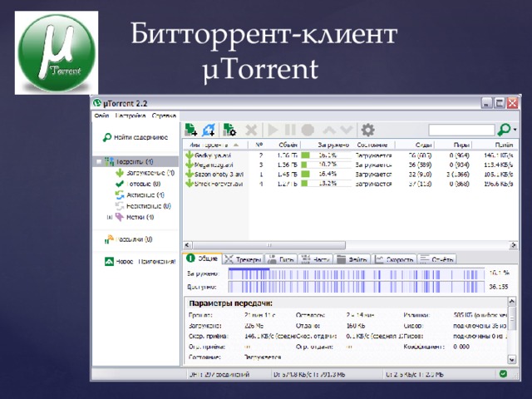Image resolution: width=532 pixels, height=399 pixels.
Task: Sort by the № column header
Action: pyautogui.click(x=259, y=145)
